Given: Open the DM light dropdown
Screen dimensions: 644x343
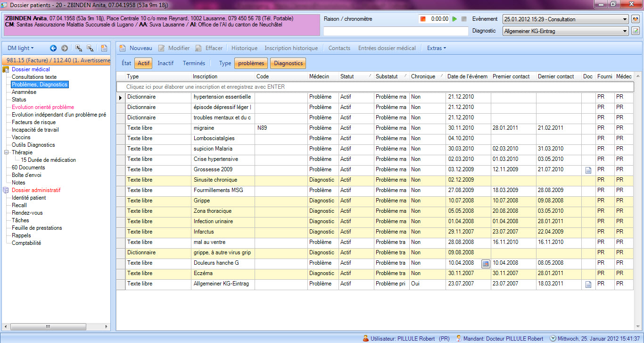Looking at the screenshot, I should (21, 48).
